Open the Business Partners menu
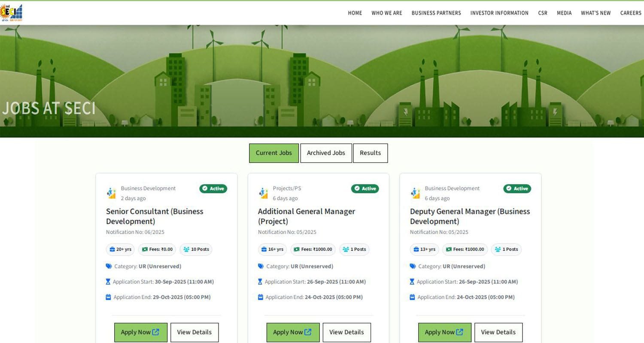The width and height of the screenshot is (644, 343). [x=436, y=13]
